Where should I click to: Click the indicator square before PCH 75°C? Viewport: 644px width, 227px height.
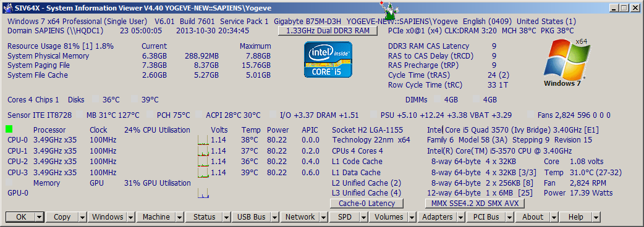pyautogui.click(x=150, y=114)
